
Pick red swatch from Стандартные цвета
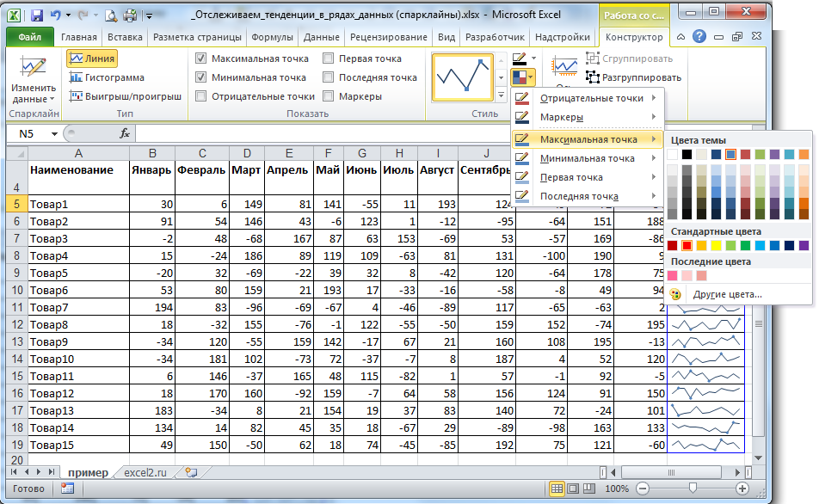point(687,246)
